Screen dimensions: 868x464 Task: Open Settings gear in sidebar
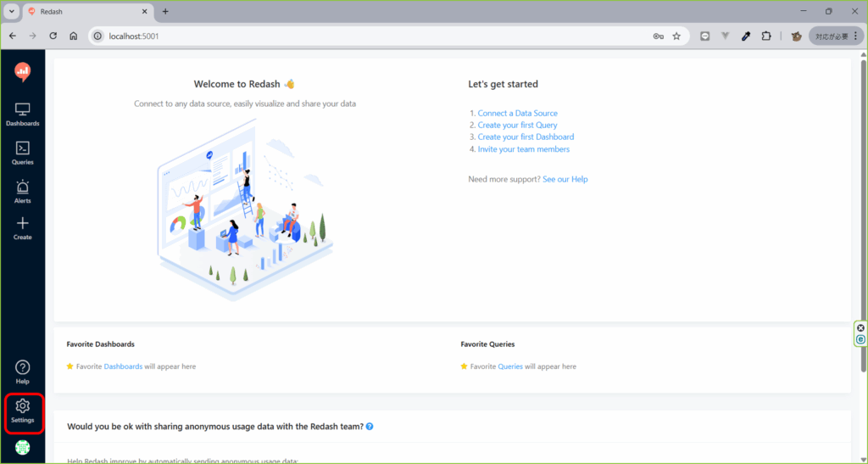tap(23, 411)
